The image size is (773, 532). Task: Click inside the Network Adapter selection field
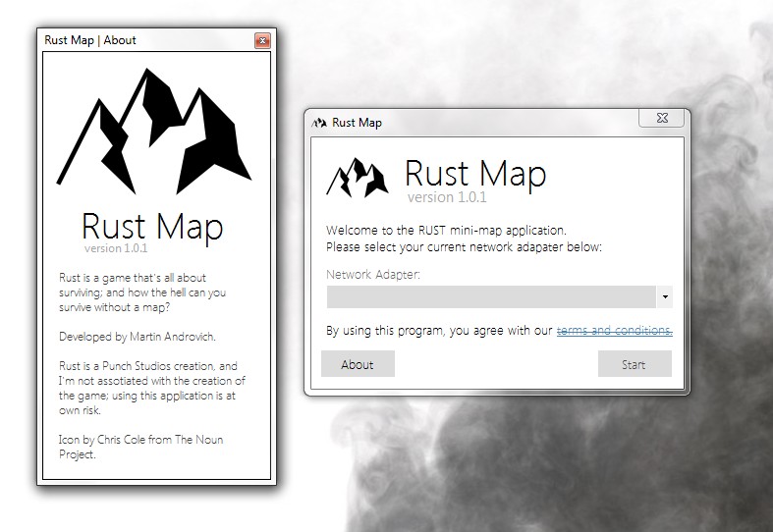[490, 296]
